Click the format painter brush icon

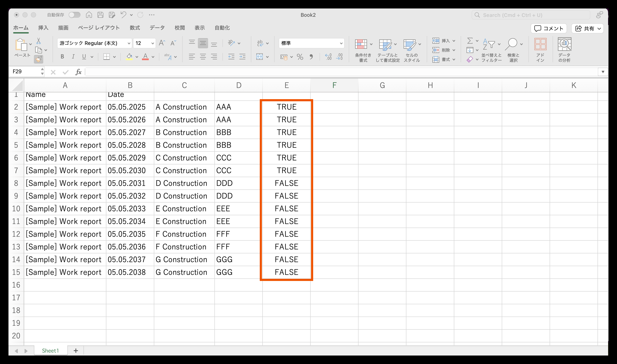coord(39,59)
